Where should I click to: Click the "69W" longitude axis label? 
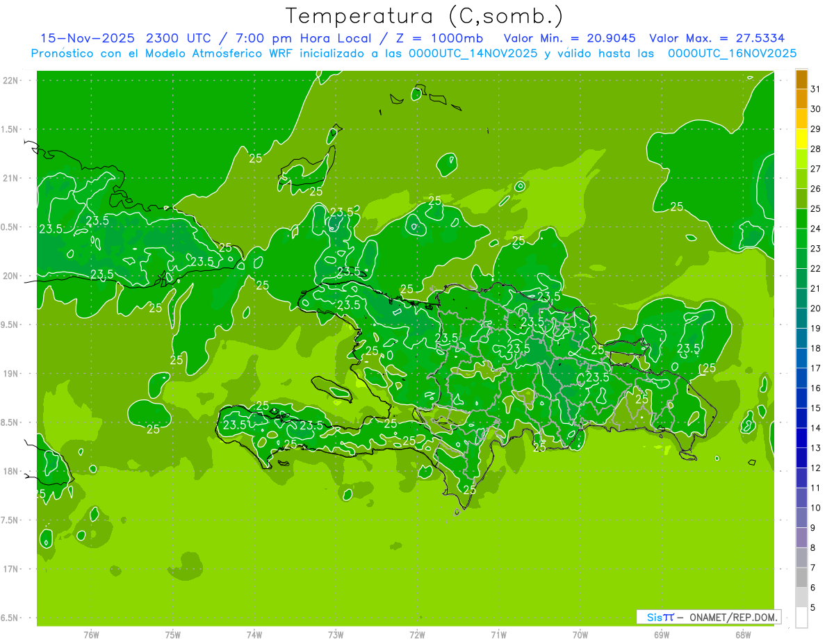[662, 635]
